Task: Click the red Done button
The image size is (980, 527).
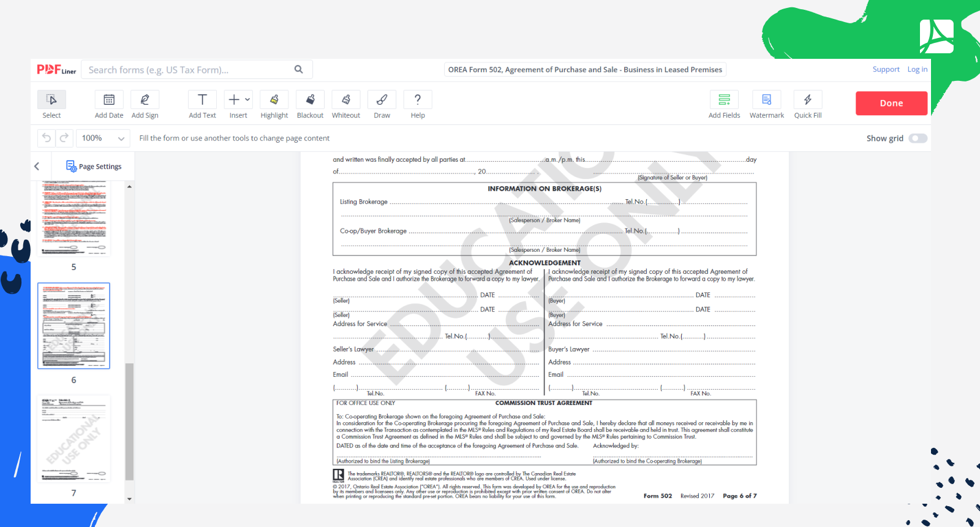Action: pyautogui.click(x=892, y=103)
